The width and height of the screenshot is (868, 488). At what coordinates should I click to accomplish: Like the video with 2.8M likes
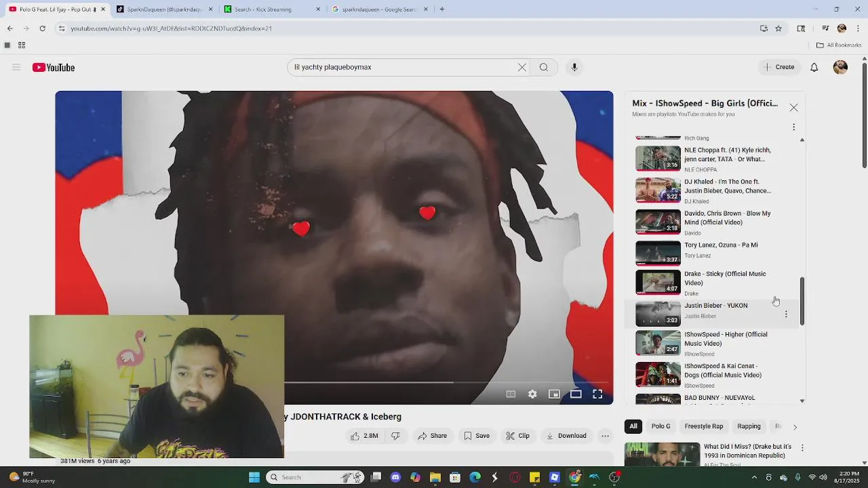point(364,436)
